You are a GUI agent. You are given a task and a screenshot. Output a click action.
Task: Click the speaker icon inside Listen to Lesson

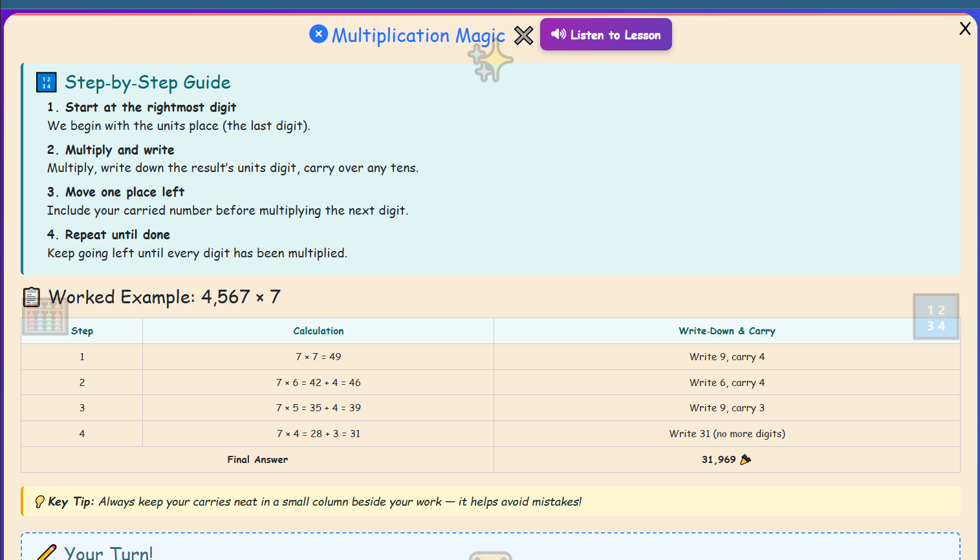560,34
